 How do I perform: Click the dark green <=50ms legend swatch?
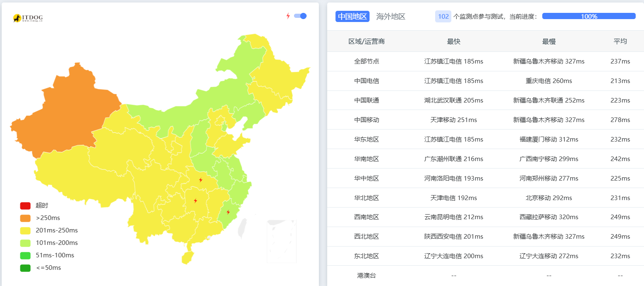point(25,268)
